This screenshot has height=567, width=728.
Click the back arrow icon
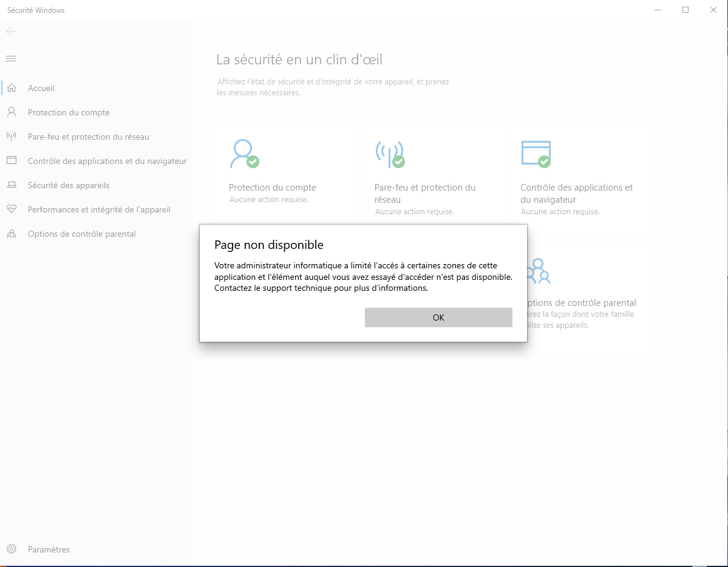pos(11,32)
